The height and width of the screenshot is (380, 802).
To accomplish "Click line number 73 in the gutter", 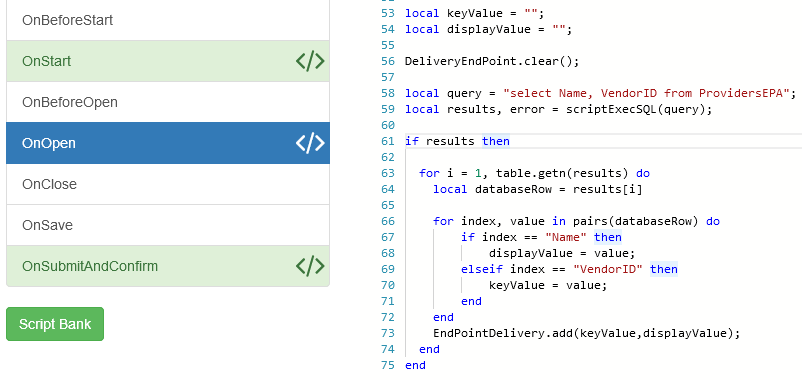I will (x=388, y=333).
